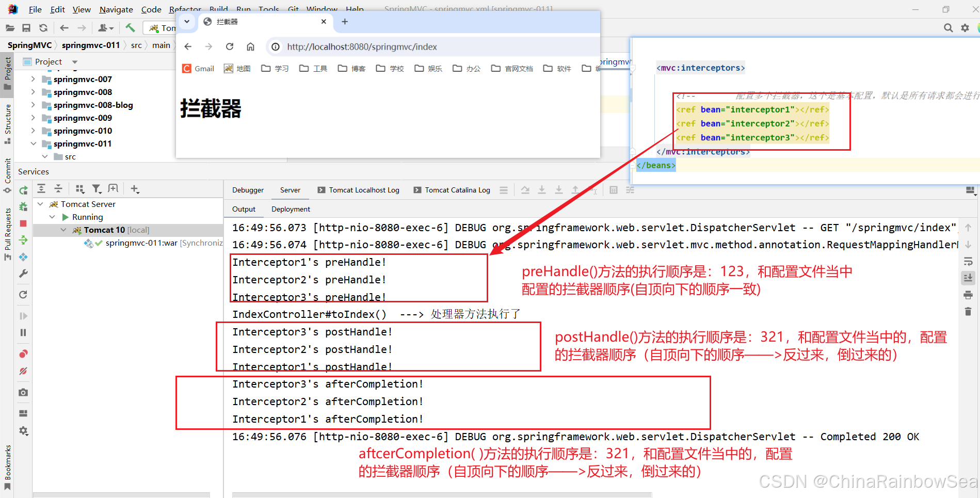Screen dimensions: 980x498
Task: Open browser tab list chevron
Action: pos(187,21)
